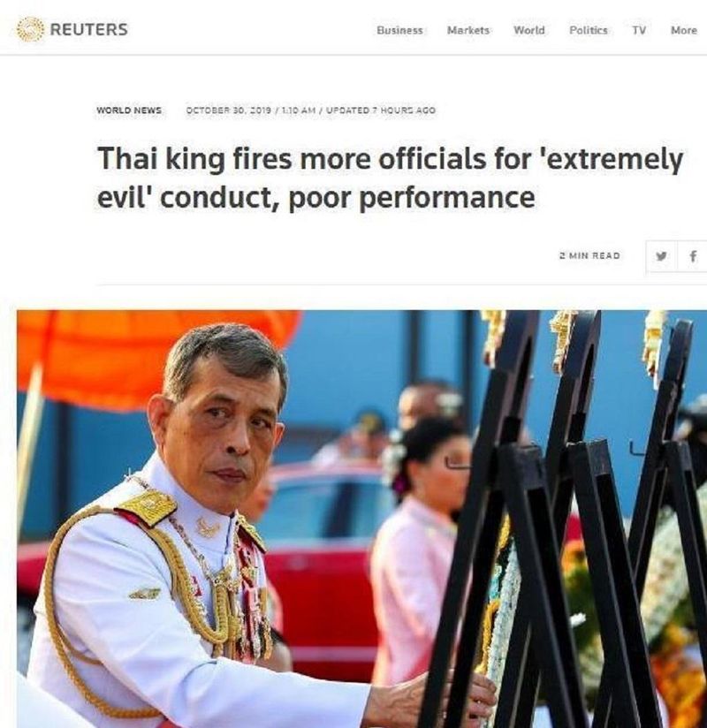Click the 'Updated 7 hours ago' text

(381, 110)
